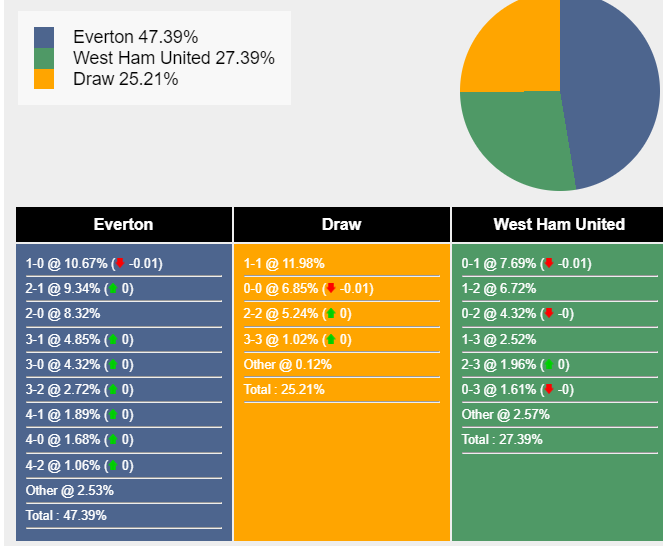Image resolution: width=663 pixels, height=546 pixels.
Task: Select the Everton column header
Action: [x=124, y=225]
